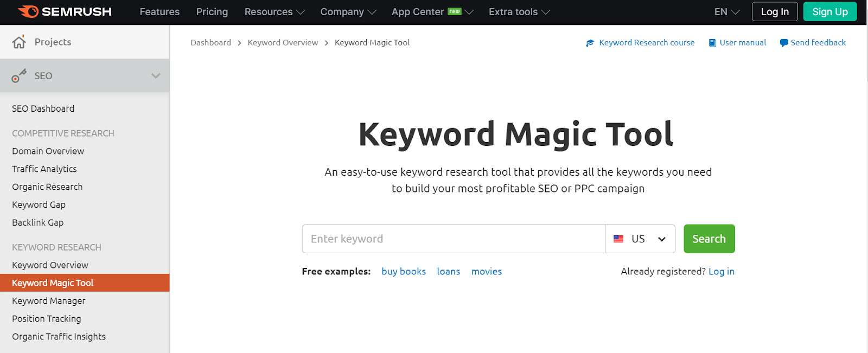This screenshot has height=353, width=868.
Task: Click the page vertical scrollbar
Action: 866,54
